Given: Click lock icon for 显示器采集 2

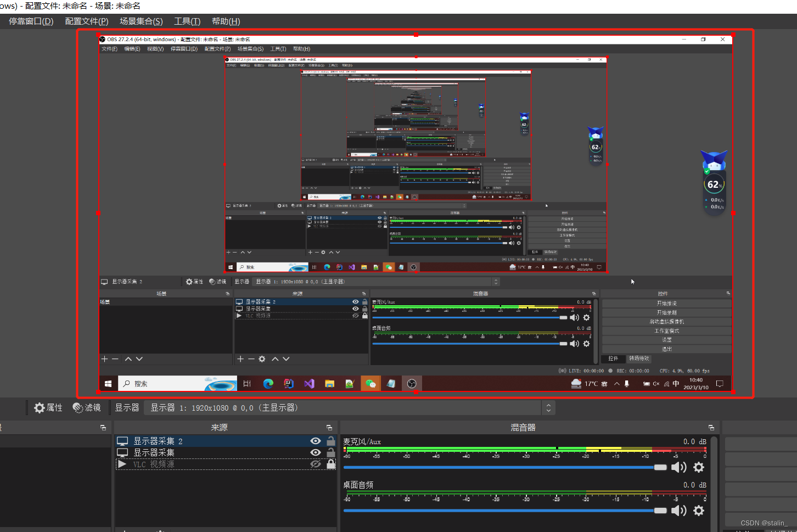Looking at the screenshot, I should (331, 441).
